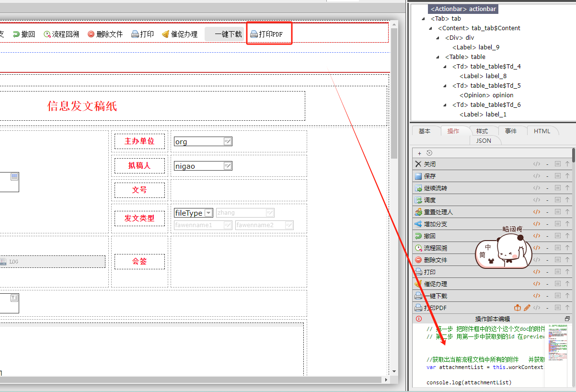Click the list icon on 增加分支 row
This screenshot has width=576, height=392.
click(x=558, y=224)
